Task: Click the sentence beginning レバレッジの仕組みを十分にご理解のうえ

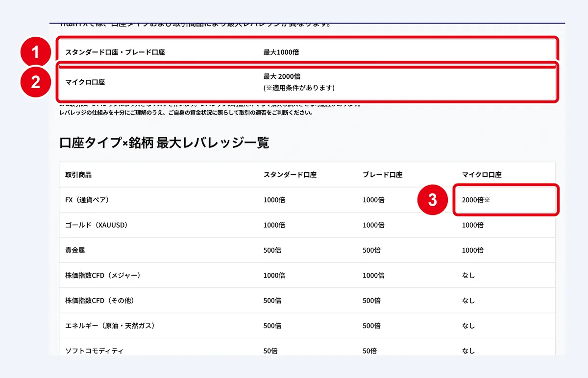Action: (x=186, y=113)
